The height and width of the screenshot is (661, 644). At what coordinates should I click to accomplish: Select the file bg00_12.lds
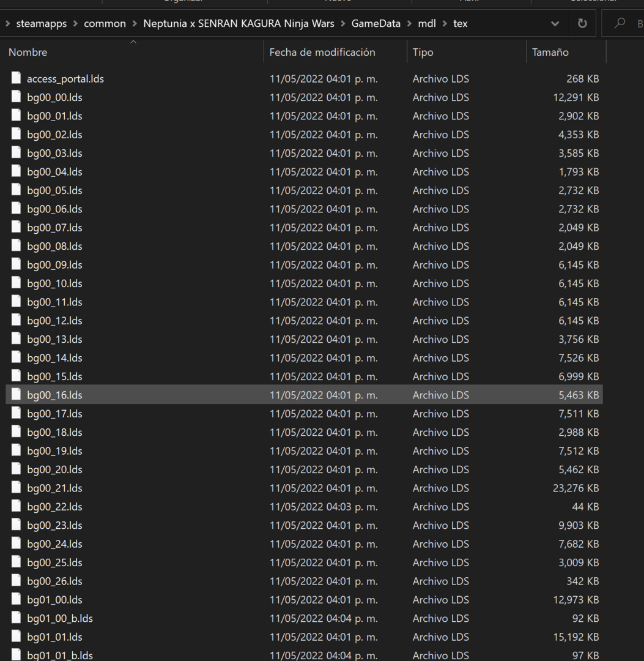[54, 320]
